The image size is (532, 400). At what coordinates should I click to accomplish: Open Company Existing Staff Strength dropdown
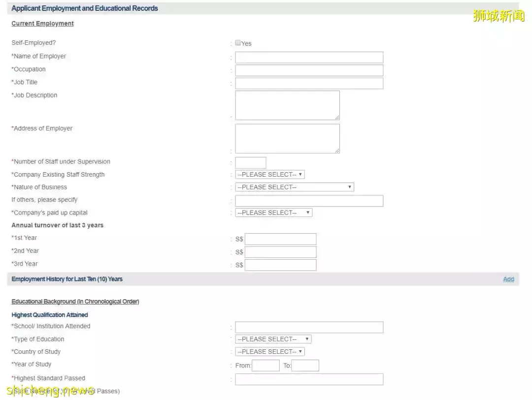(x=270, y=175)
